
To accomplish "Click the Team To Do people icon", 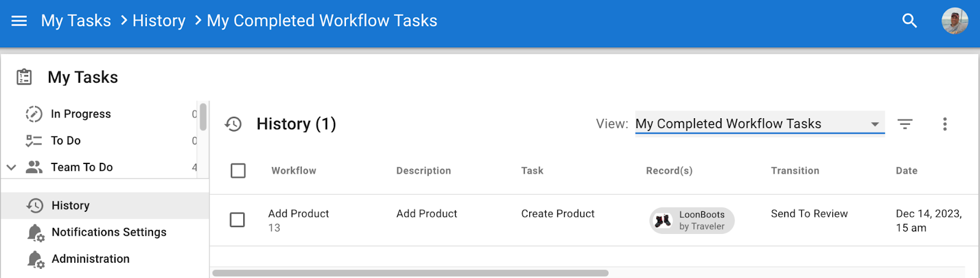I will (x=34, y=167).
